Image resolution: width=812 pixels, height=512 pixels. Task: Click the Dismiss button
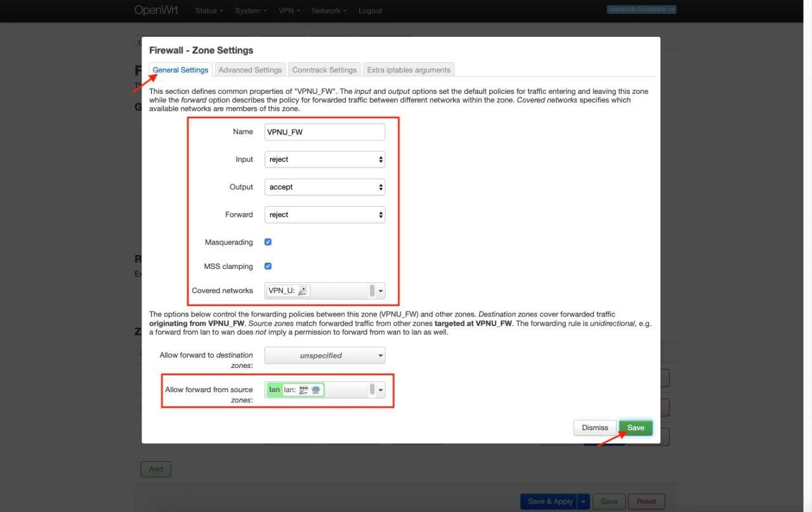click(594, 428)
